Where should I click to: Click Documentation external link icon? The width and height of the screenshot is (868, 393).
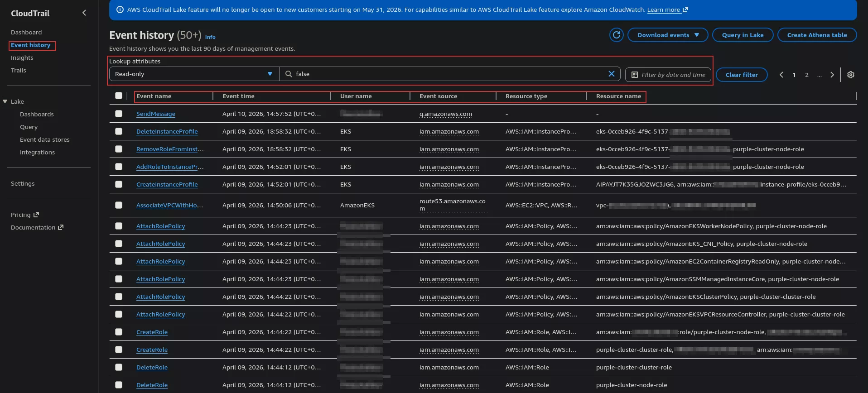(61, 227)
